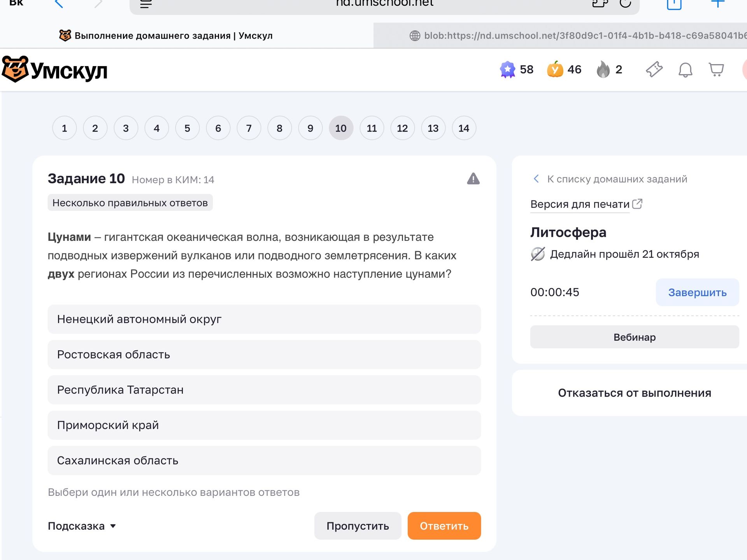Screen dimensions: 747x560
Task: Open the notifications bell
Action: (x=686, y=70)
